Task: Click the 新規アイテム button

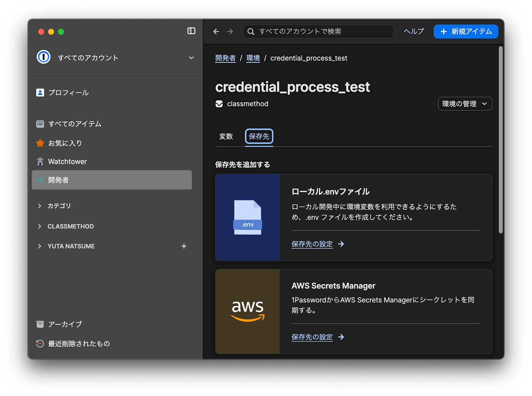Action: tap(466, 32)
